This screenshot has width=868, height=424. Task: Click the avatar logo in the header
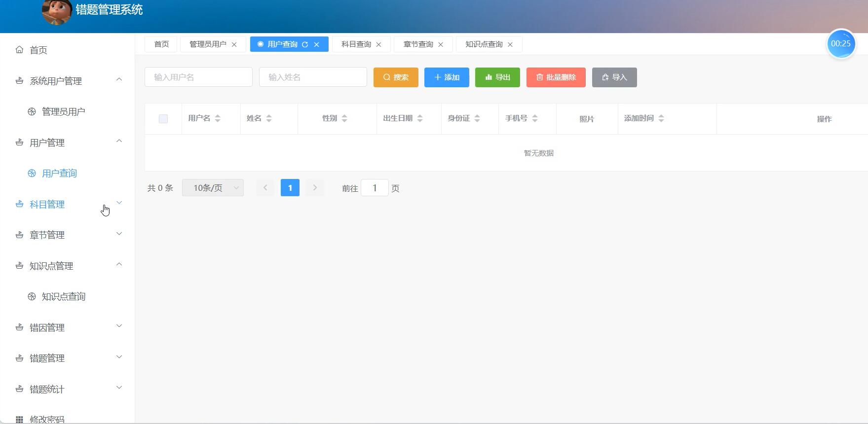(x=57, y=11)
